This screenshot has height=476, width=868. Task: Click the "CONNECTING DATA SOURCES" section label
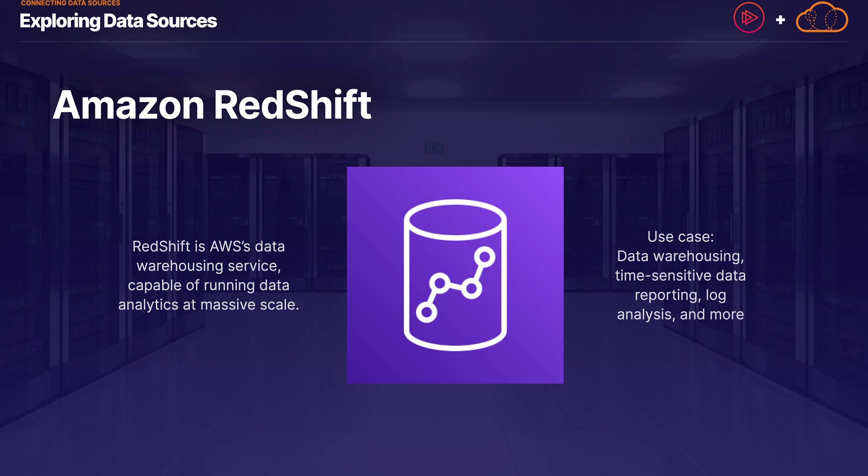pyautogui.click(x=71, y=4)
